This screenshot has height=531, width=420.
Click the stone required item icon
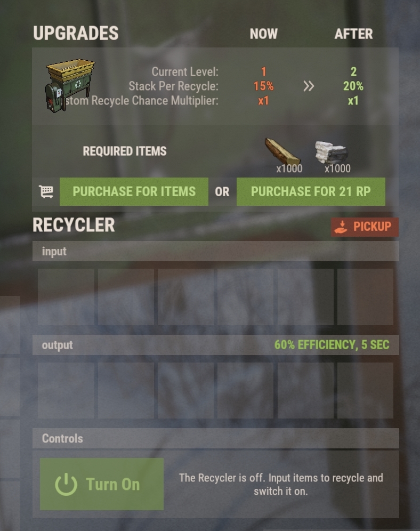coord(332,152)
